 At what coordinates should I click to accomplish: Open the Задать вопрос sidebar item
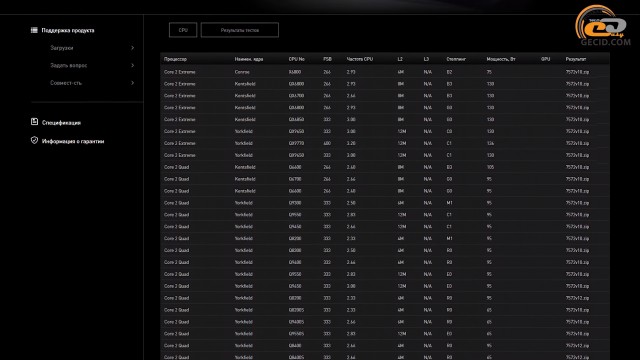[x=69, y=65]
